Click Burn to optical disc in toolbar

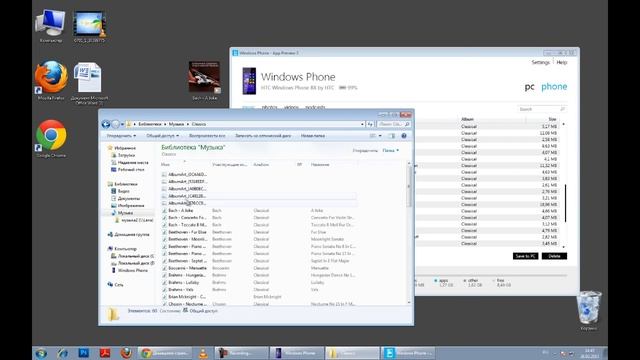coord(263,136)
